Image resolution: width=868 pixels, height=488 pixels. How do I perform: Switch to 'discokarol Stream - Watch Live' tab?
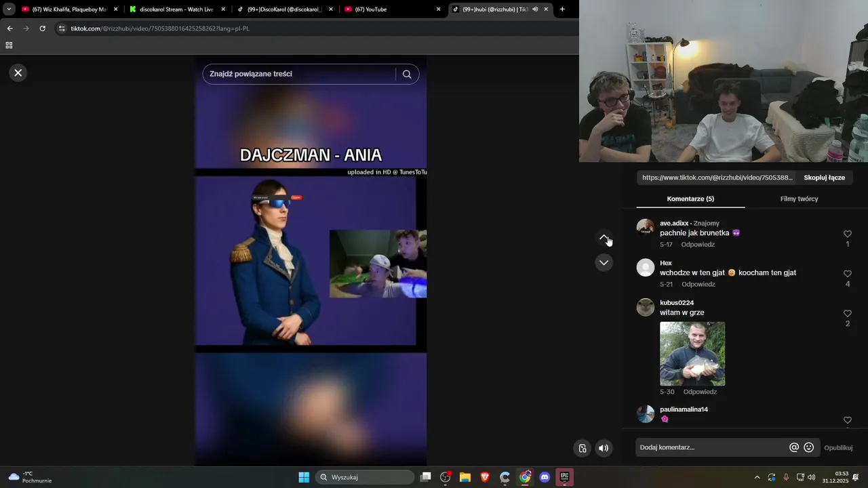click(x=178, y=9)
